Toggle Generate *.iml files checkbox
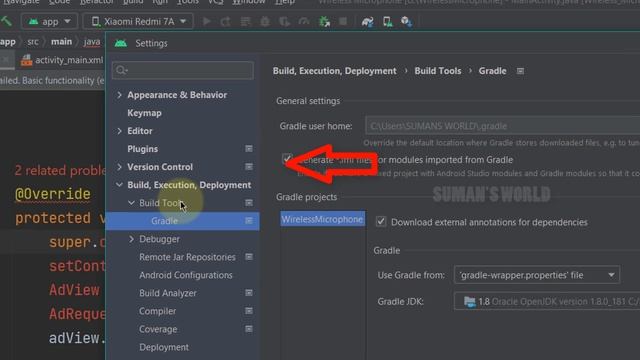Screen dimensions: 640x360 287,158
